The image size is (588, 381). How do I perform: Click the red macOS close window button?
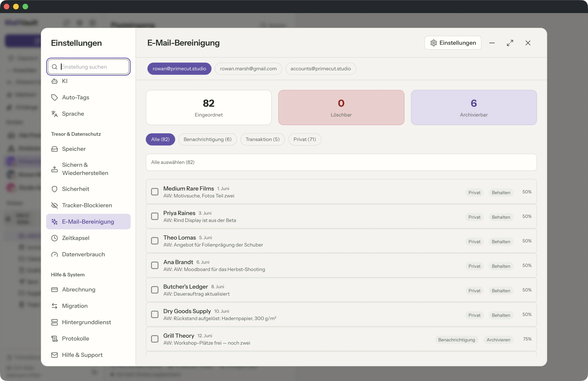point(7,6)
